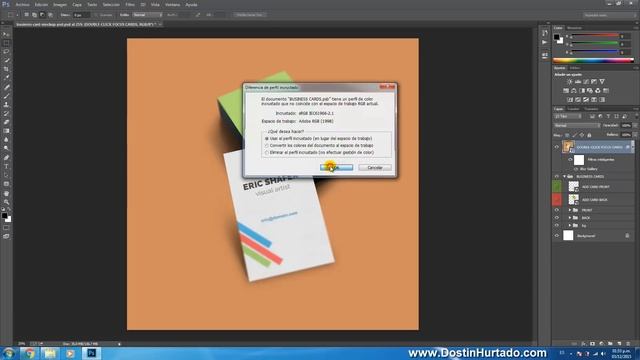Click OK in the profile mismatch dialog
Image resolution: width=640 pixels, height=360 pixels.
pyautogui.click(x=336, y=168)
